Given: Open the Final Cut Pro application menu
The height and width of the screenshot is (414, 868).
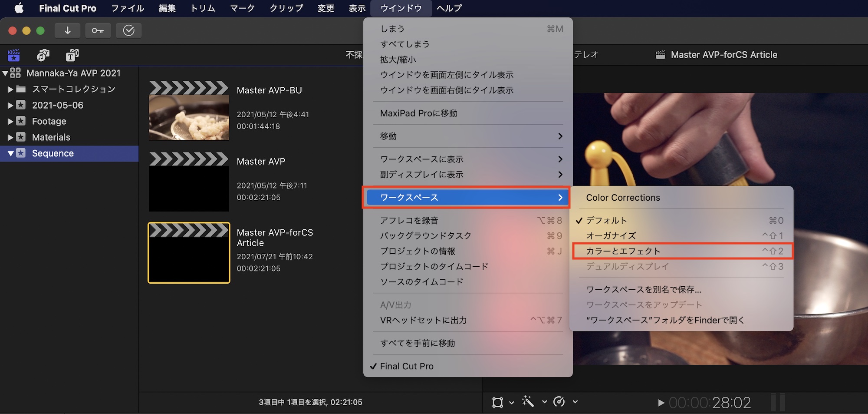Looking at the screenshot, I should [68, 8].
